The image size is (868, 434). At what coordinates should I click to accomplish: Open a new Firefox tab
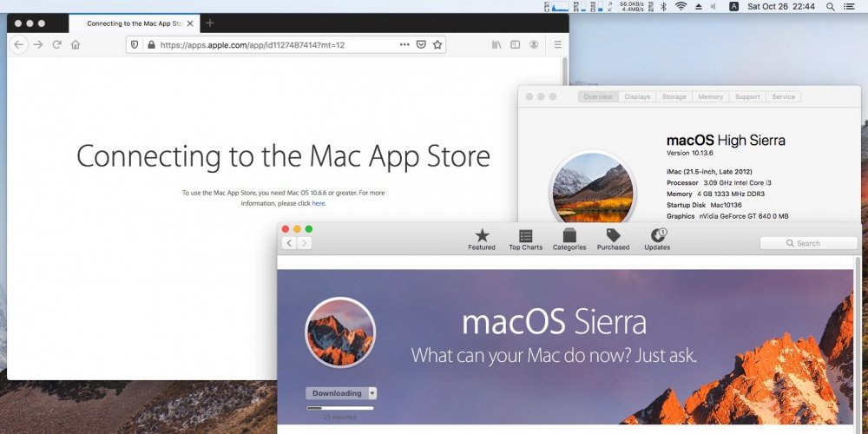[x=209, y=23]
